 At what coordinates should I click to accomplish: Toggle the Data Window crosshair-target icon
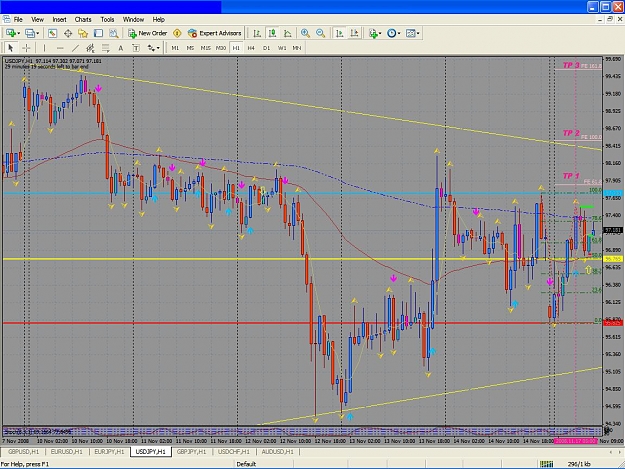point(68,33)
